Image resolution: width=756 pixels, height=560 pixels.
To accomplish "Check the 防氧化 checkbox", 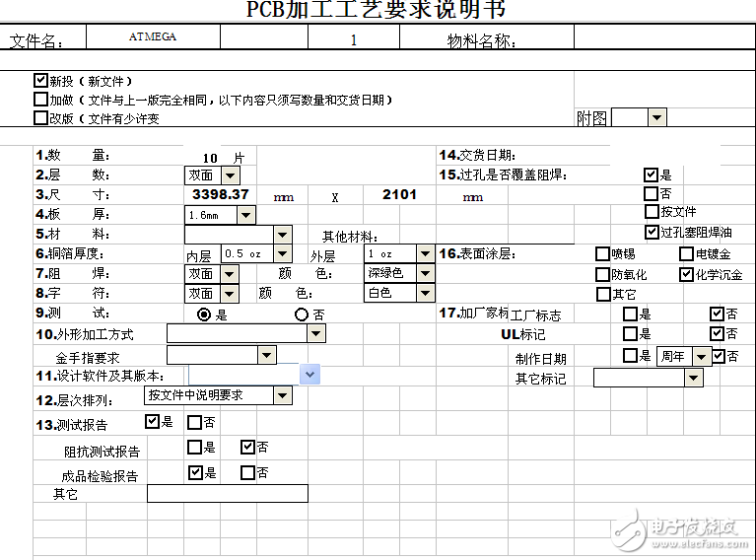I will click(x=603, y=274).
